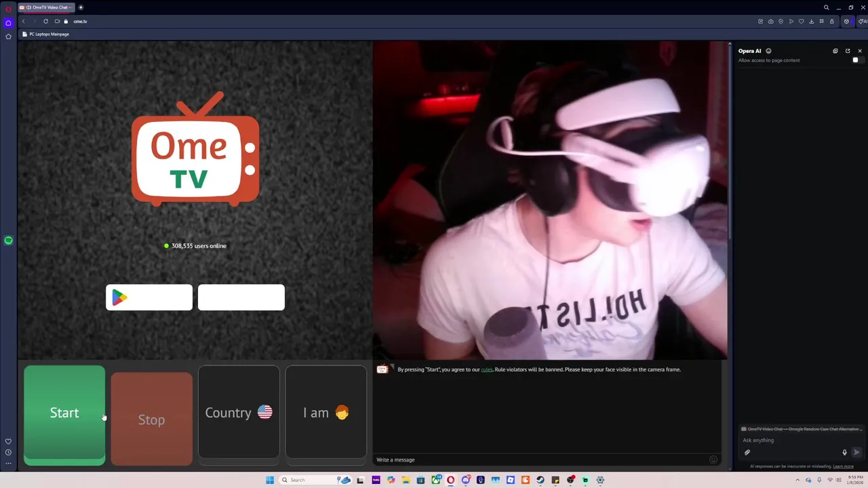Click the microphone icon in Opera AI
Image resolution: width=868 pixels, height=488 pixels.
coord(844,453)
